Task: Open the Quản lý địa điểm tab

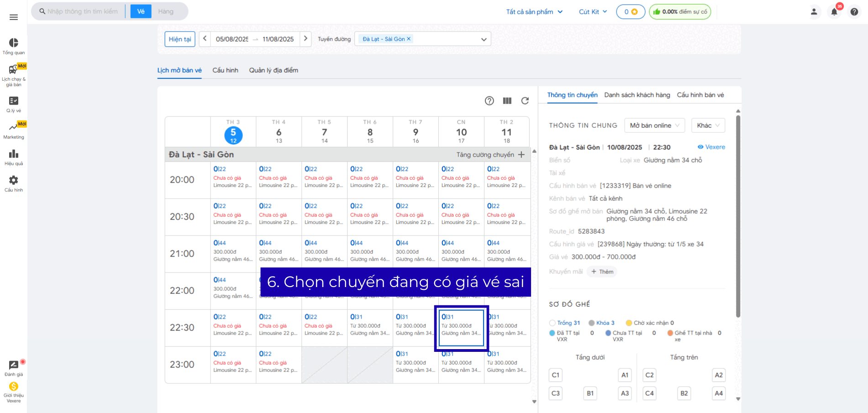Action: pyautogui.click(x=274, y=70)
